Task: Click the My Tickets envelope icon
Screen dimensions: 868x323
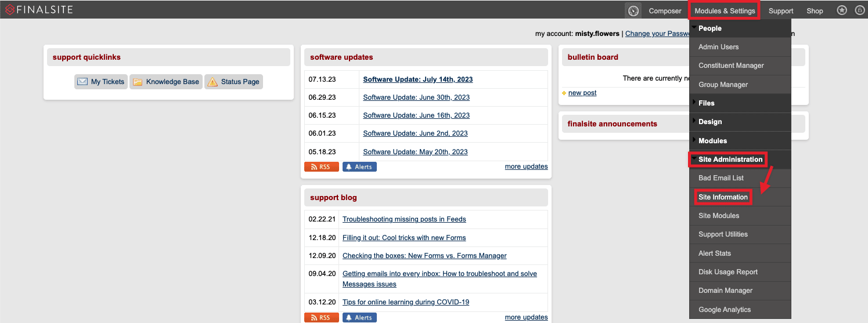Action: [82, 82]
